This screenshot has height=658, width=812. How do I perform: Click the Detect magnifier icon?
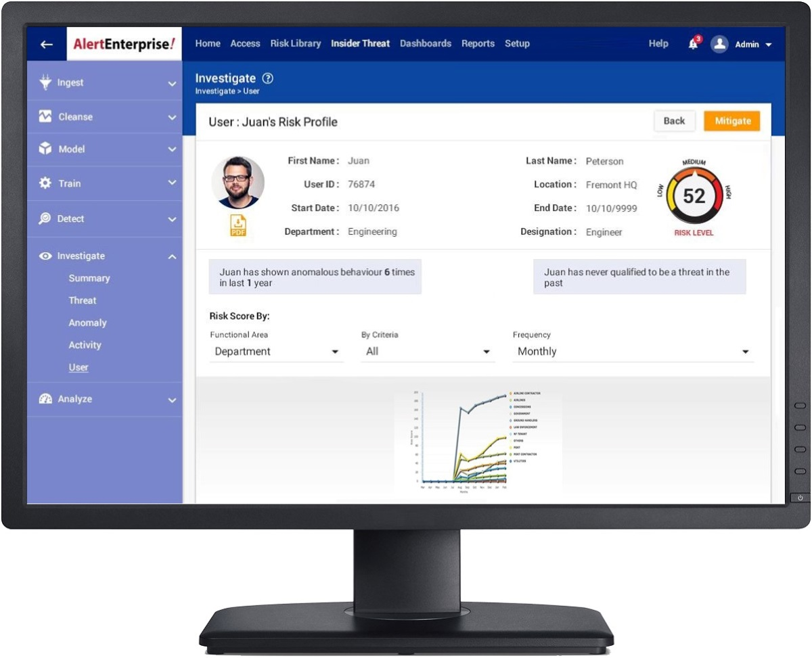pos(45,218)
